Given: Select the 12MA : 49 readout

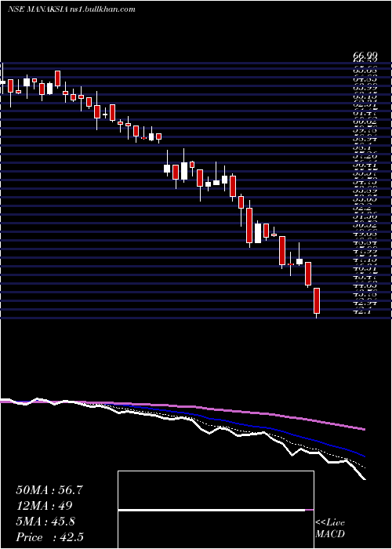Looking at the screenshot, I should (44, 506).
